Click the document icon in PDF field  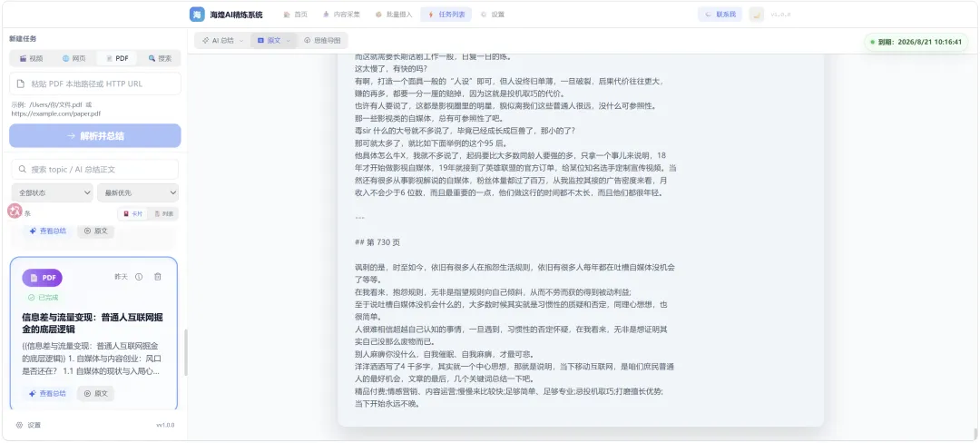[x=21, y=84]
